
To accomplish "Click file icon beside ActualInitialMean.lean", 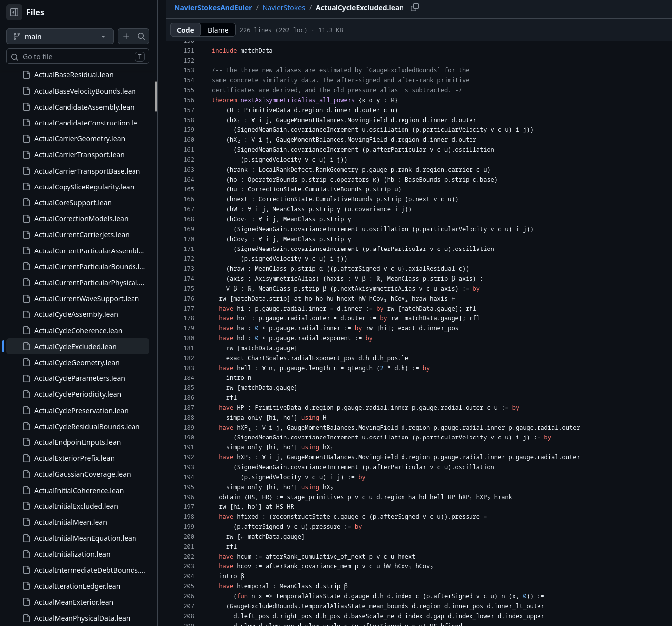I will tap(27, 522).
